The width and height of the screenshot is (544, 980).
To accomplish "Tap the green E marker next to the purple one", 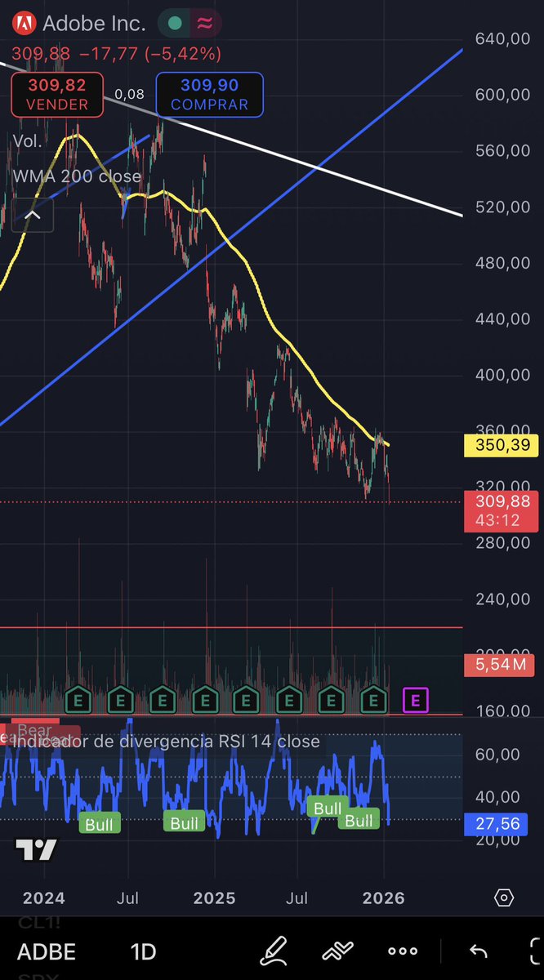I will click(374, 700).
